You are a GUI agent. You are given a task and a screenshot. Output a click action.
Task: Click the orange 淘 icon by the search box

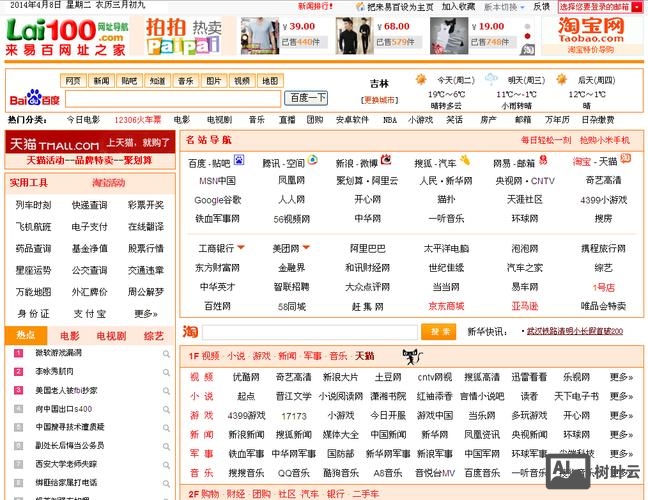click(x=190, y=331)
